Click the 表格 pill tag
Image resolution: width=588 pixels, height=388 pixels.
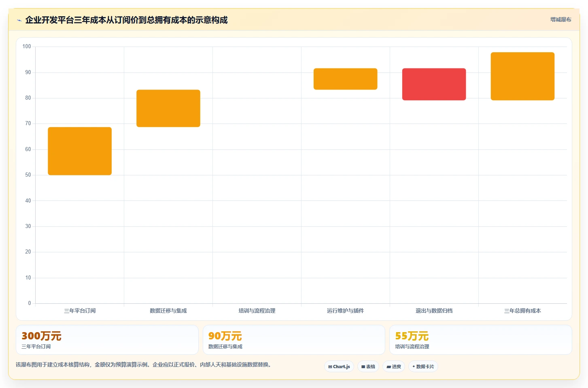[x=368, y=367]
